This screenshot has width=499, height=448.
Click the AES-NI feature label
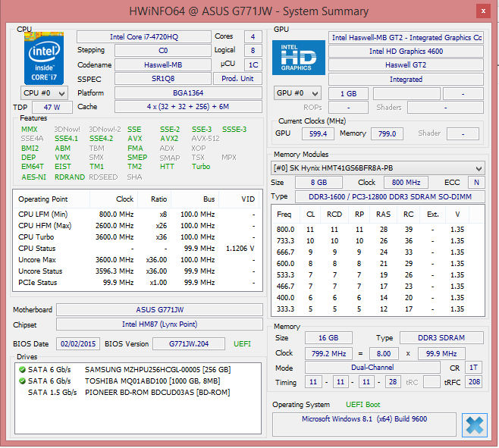[x=33, y=177]
